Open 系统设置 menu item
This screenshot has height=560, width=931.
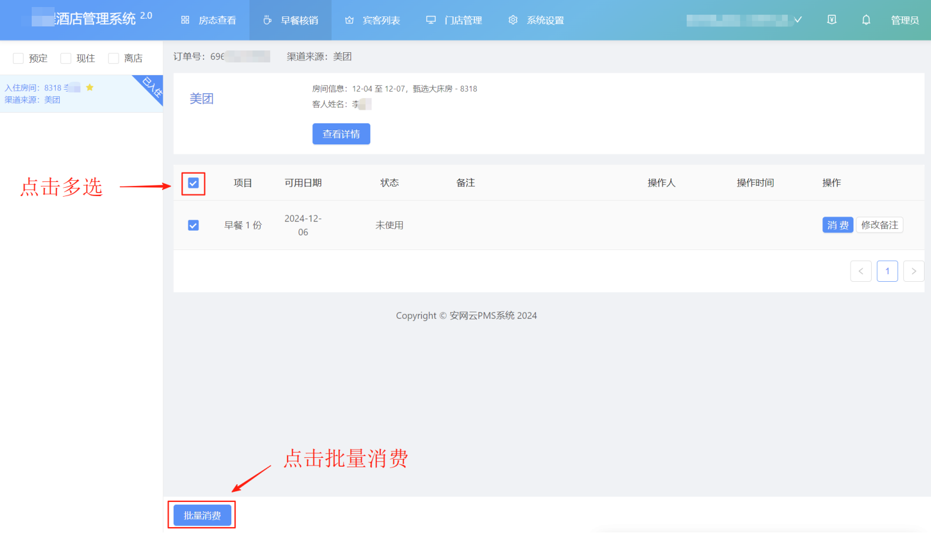[x=536, y=20]
